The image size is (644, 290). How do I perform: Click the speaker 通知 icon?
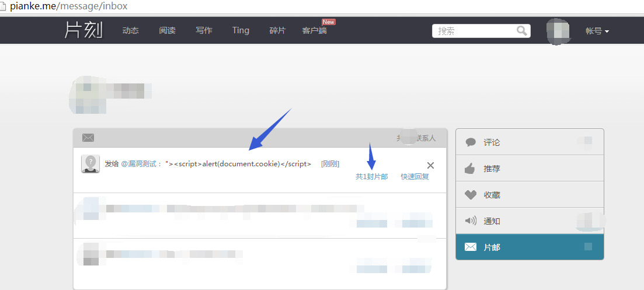pyautogui.click(x=470, y=221)
